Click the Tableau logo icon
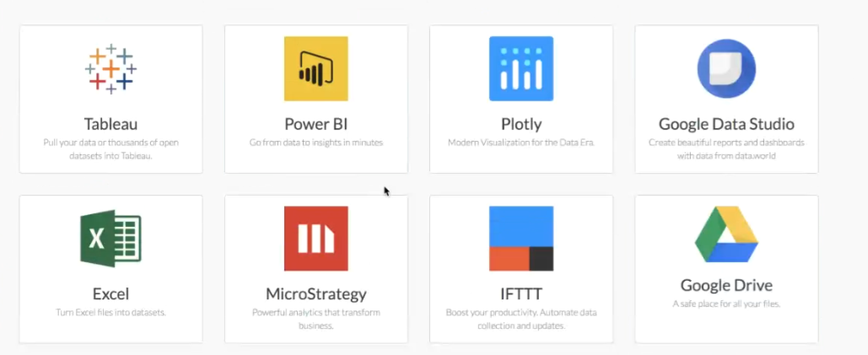The width and height of the screenshot is (868, 355). [x=111, y=68]
